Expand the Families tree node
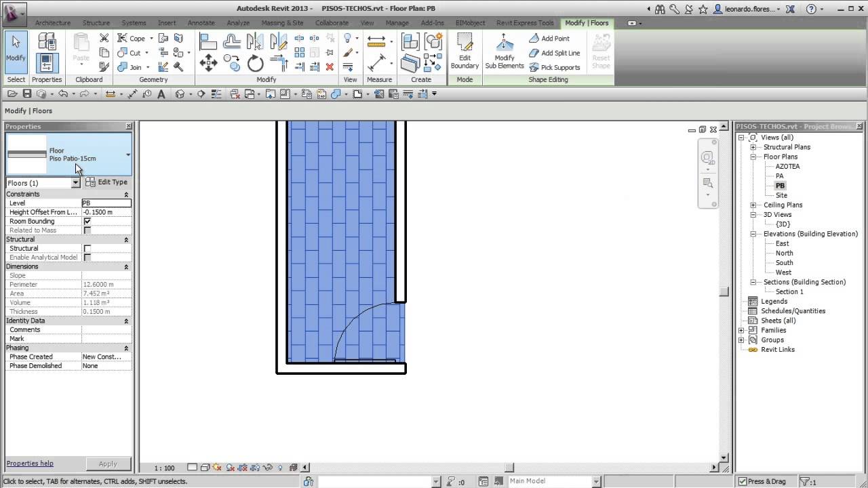 tap(741, 330)
